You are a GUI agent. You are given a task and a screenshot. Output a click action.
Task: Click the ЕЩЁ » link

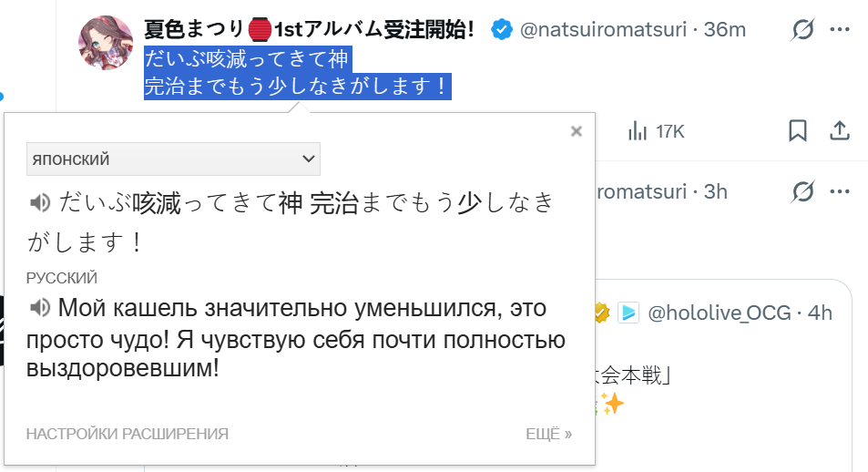tap(548, 434)
